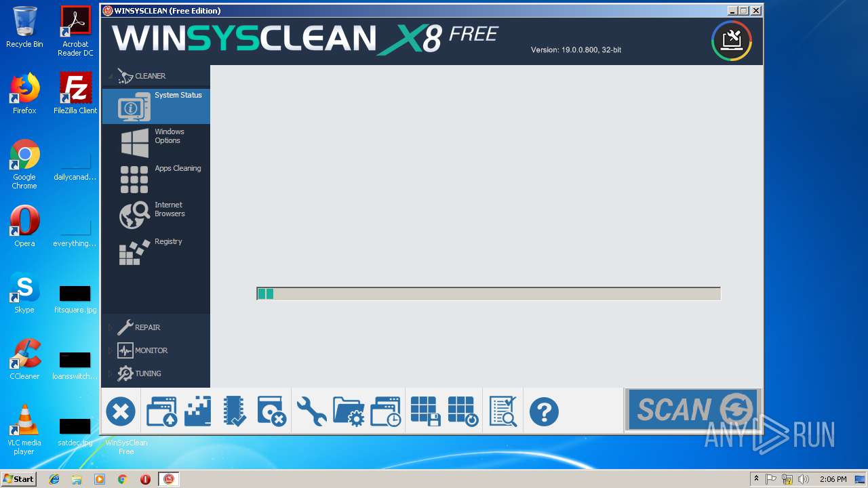Show hidden tray icons arrow
Image resolution: width=868 pixels, height=488 pixels.
[x=757, y=479]
